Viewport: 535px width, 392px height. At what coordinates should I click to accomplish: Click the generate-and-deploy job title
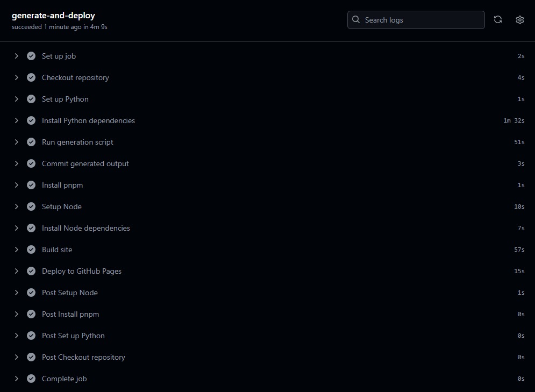click(x=53, y=16)
